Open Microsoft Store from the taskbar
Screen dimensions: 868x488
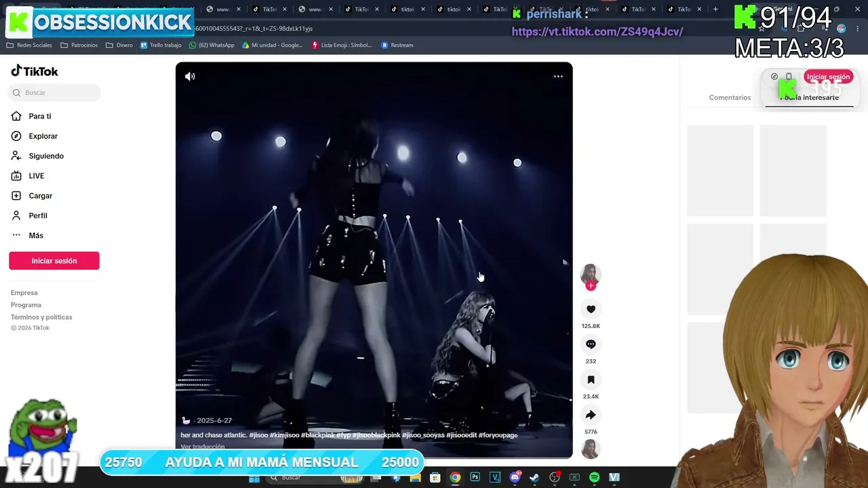point(435,478)
